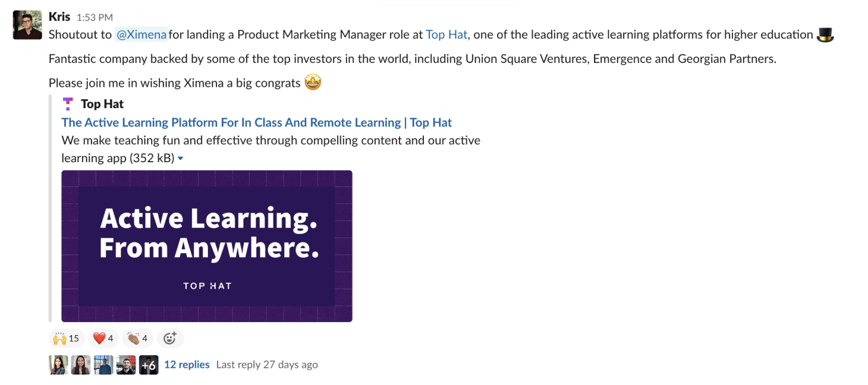This screenshot has height=385, width=868.
Task: Toggle the raised hands reaction with 15
Action: (x=66, y=338)
